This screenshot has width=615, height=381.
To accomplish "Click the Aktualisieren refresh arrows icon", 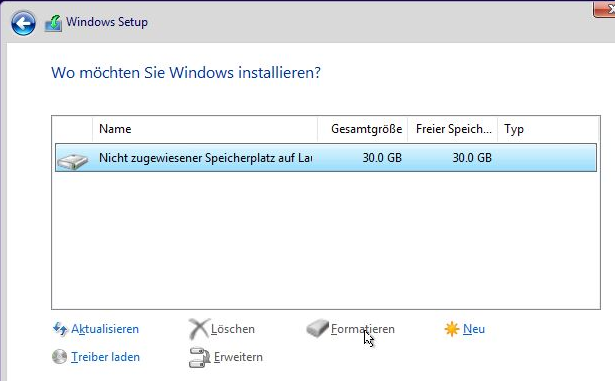I will pos(60,329).
